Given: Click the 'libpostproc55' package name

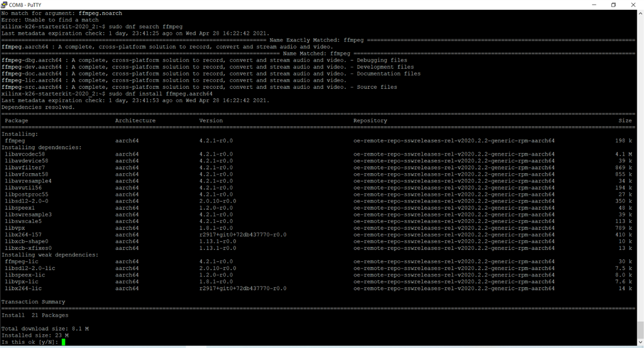Looking at the screenshot, I should click(27, 195).
